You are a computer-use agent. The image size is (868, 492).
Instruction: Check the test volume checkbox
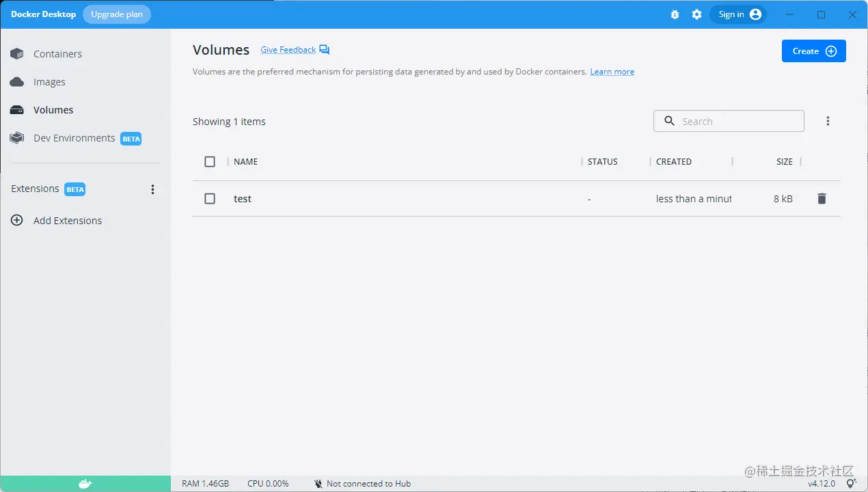pyautogui.click(x=210, y=199)
